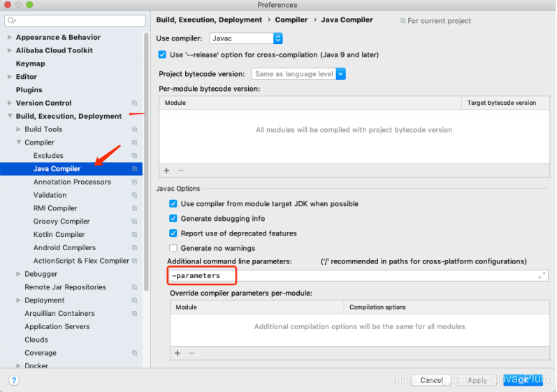The height and width of the screenshot is (392, 557).
Task: Click the project-level icon beside Version Control
Action: point(135,103)
